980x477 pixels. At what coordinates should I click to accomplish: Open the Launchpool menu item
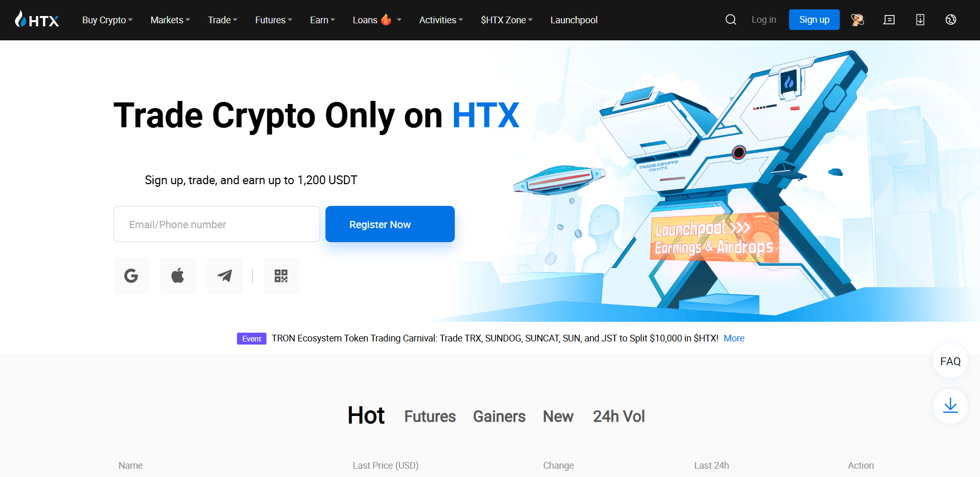[x=574, y=20]
